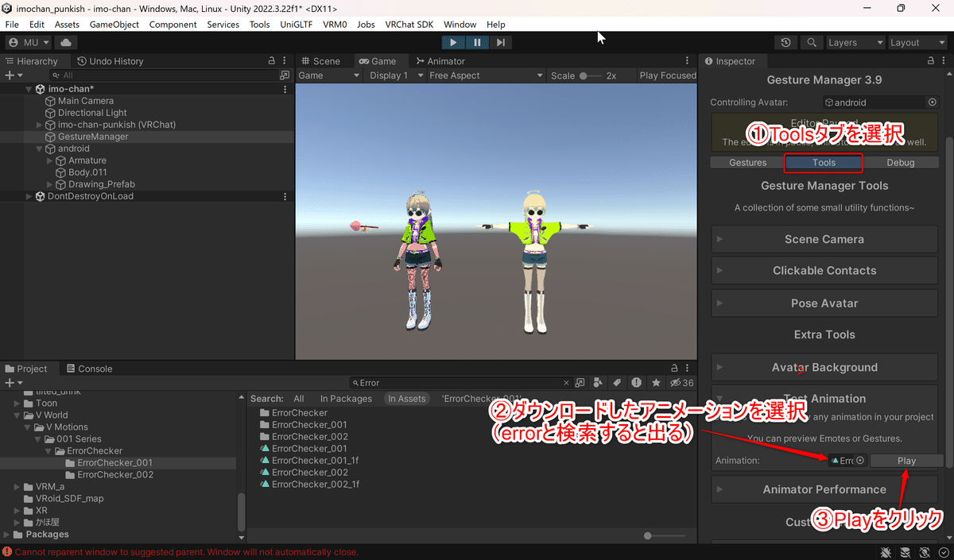Image resolution: width=954 pixels, height=560 pixels.
Task: Click the Play button next to Animation field
Action: pyautogui.click(x=906, y=460)
